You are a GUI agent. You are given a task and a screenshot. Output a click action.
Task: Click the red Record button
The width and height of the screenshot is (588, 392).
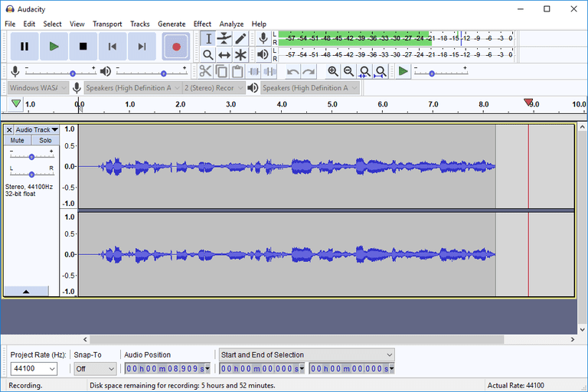(x=176, y=47)
